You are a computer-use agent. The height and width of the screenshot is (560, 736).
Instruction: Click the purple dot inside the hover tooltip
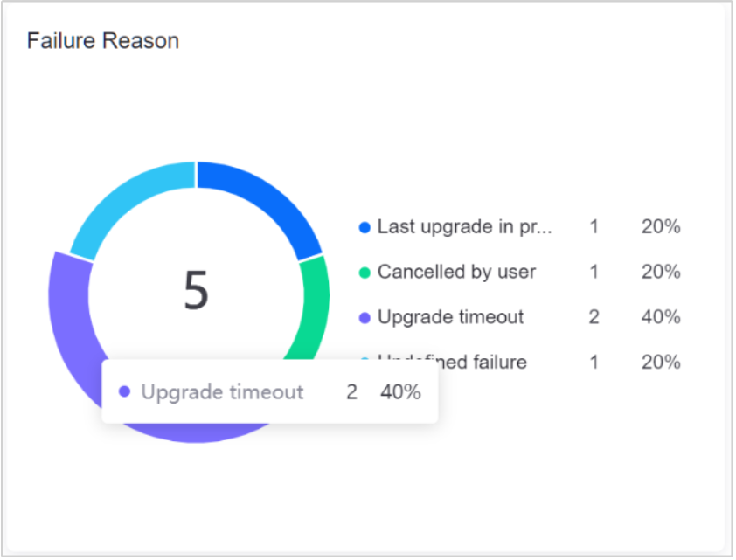click(x=125, y=392)
